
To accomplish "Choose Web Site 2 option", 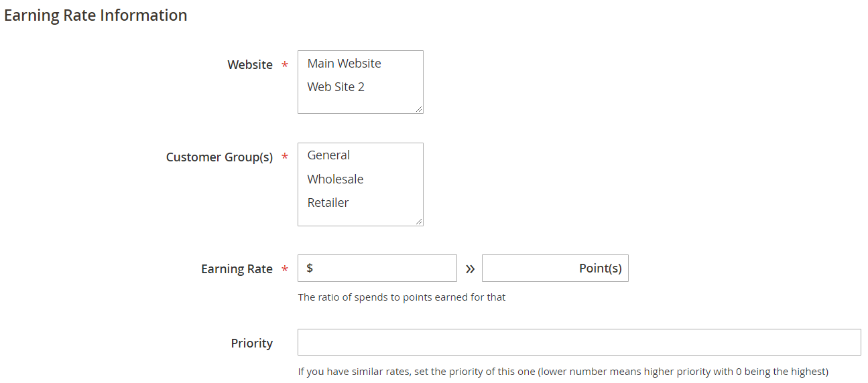I will pyautogui.click(x=336, y=87).
